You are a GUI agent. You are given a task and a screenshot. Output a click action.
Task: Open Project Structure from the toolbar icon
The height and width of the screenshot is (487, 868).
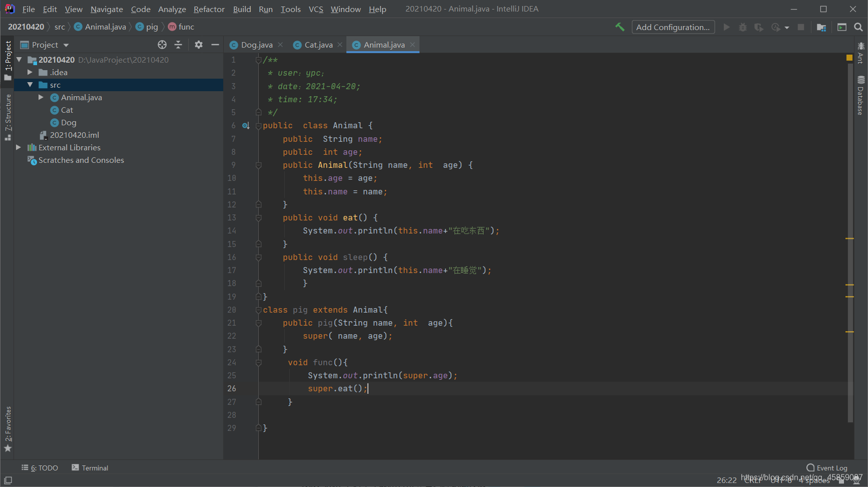click(x=821, y=27)
